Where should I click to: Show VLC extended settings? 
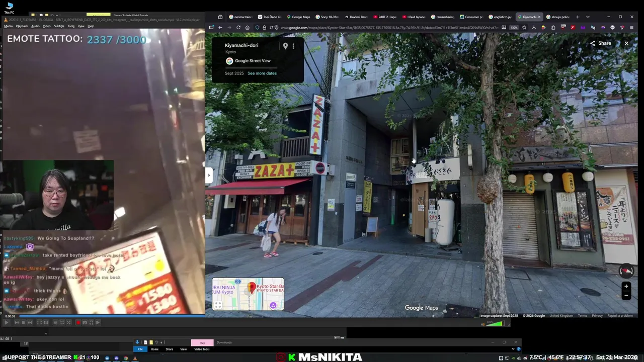point(46,322)
